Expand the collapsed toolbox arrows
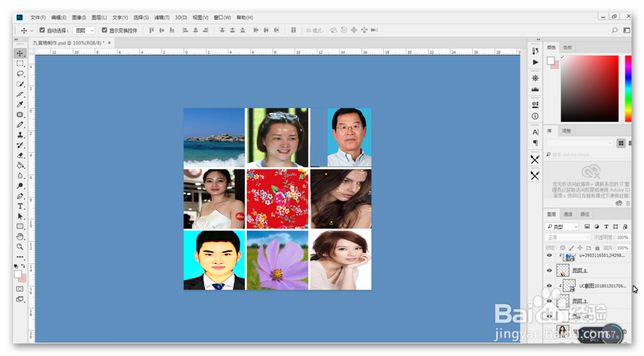The height and width of the screenshot is (356, 644). 17,40
